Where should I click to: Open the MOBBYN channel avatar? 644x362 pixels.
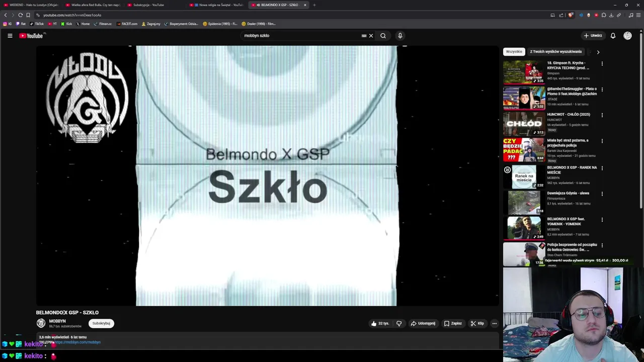click(41, 323)
